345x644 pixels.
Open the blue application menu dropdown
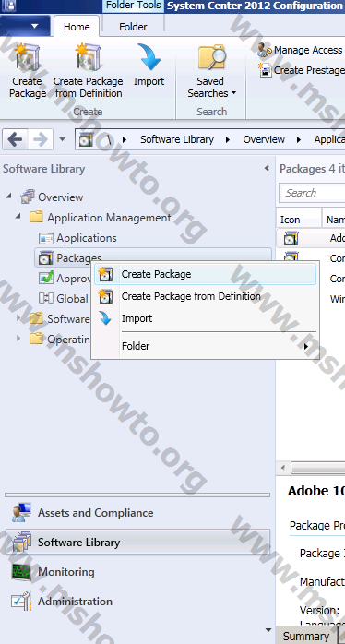(26, 26)
